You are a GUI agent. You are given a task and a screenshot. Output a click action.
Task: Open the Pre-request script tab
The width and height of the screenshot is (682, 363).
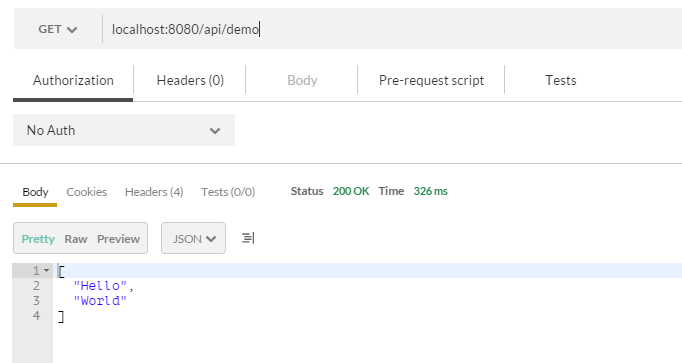click(x=431, y=80)
